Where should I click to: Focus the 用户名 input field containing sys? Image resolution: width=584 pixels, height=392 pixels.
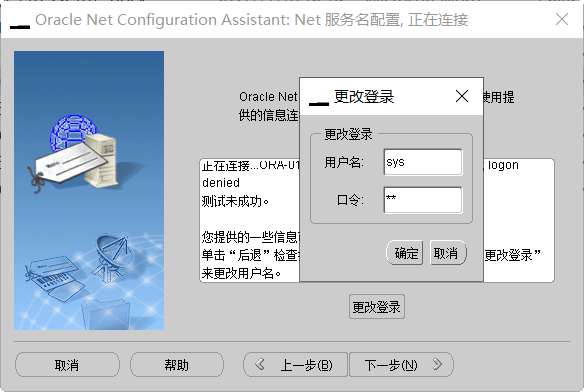[423, 162]
